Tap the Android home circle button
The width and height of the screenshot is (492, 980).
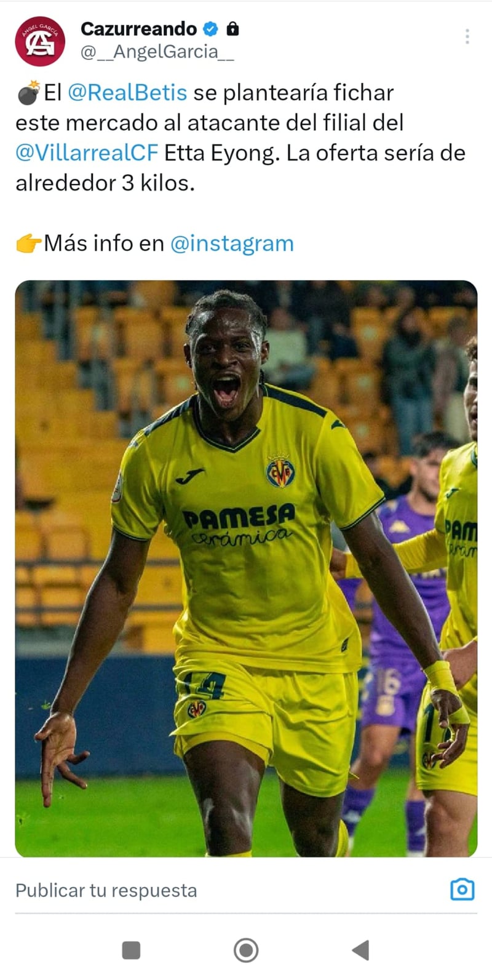coord(246,950)
